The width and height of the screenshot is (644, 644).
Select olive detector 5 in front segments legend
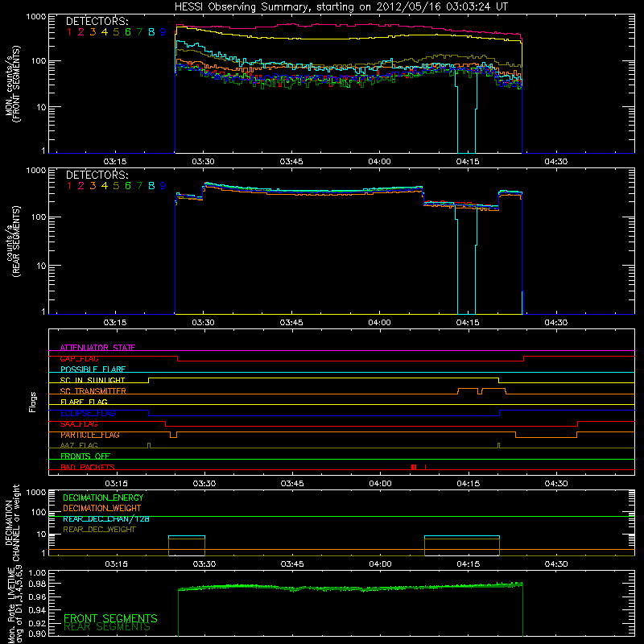pyautogui.click(x=116, y=32)
